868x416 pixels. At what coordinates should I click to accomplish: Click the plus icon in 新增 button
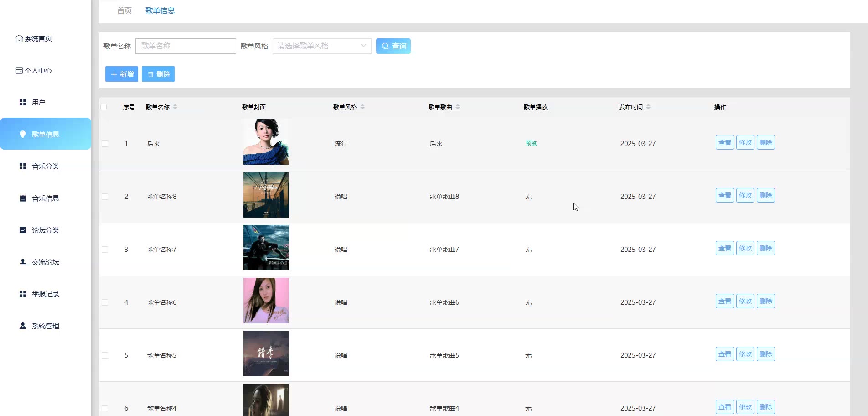click(114, 74)
